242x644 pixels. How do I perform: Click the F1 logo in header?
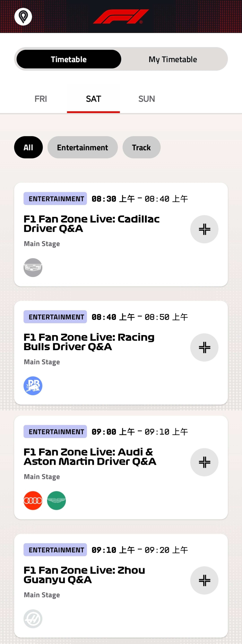point(121,16)
